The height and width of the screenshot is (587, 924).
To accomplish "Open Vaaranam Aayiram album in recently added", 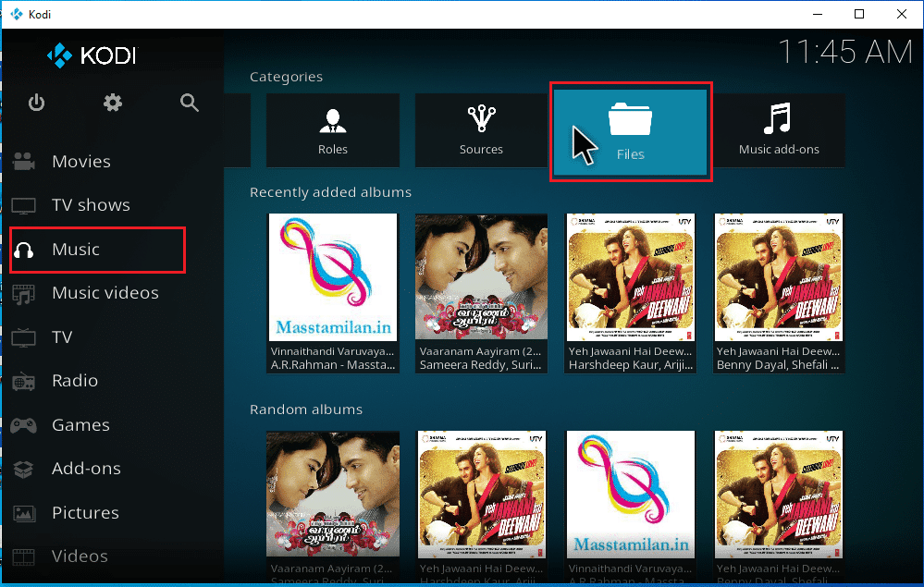I will 480,292.
